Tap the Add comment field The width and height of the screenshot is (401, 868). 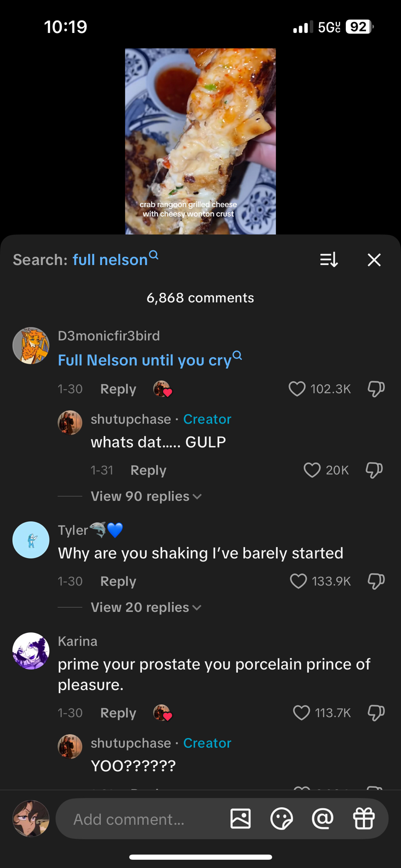coord(139,819)
